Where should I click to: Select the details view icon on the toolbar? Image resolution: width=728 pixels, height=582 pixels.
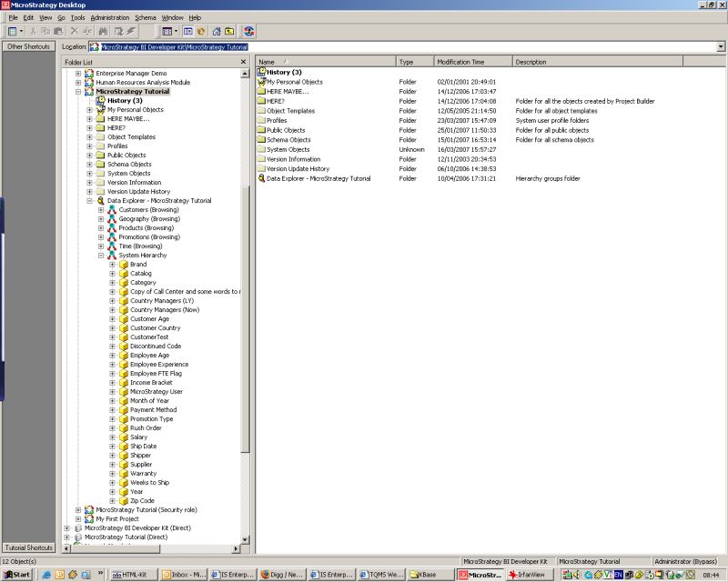pos(167,30)
